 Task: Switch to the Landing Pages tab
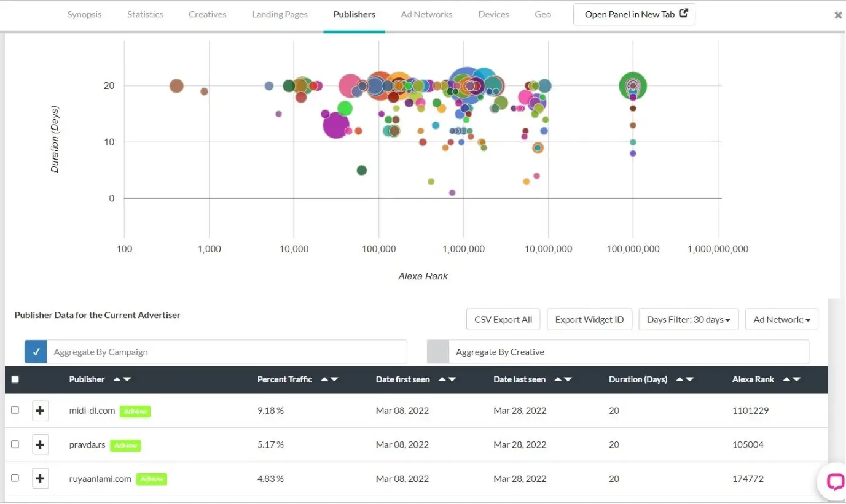coord(280,14)
